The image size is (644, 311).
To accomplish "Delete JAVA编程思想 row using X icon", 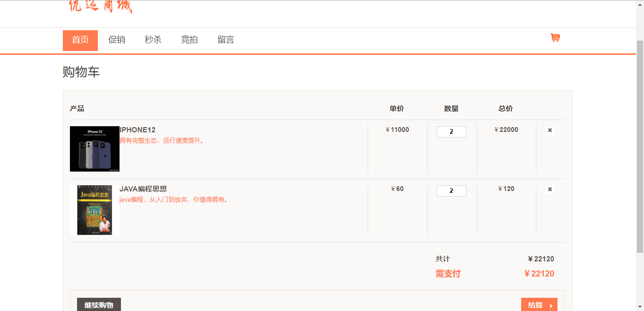I will (x=550, y=189).
